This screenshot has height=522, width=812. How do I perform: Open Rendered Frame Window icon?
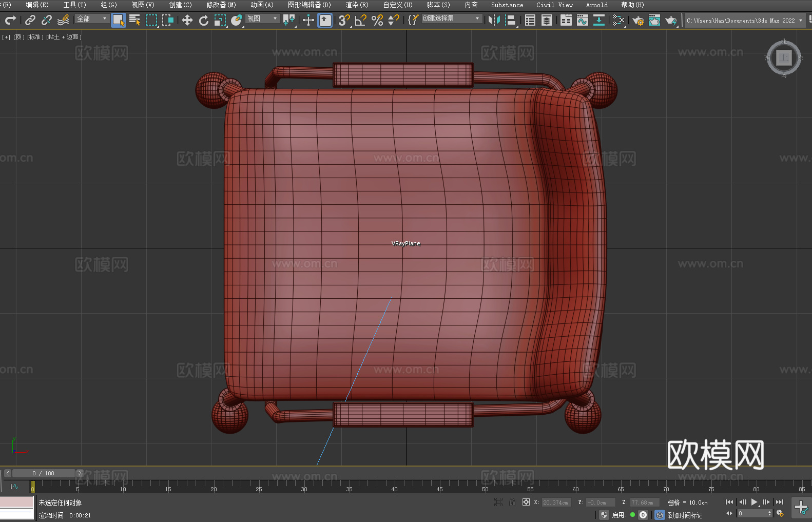[x=654, y=20]
